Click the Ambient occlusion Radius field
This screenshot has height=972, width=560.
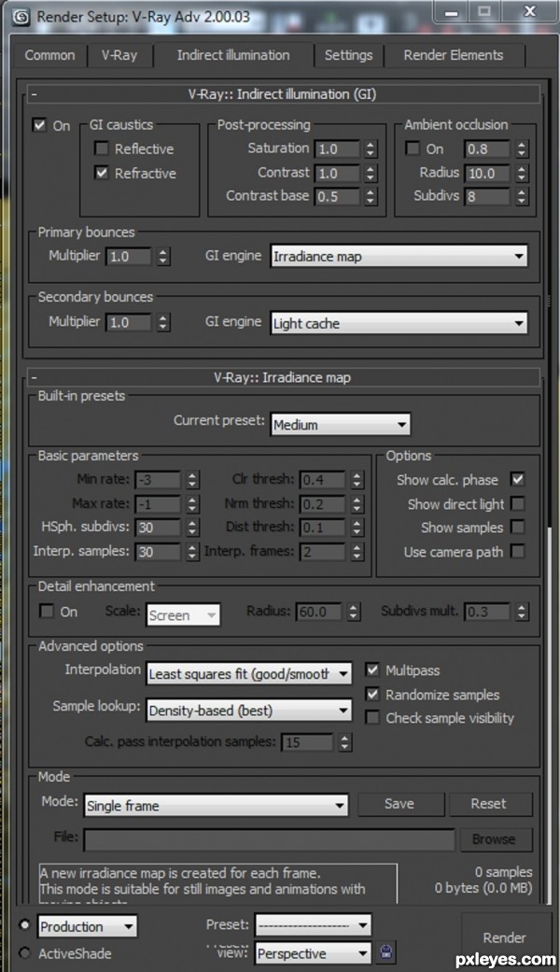[489, 173]
